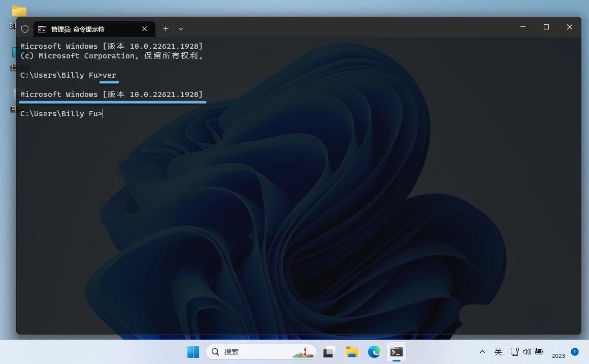Click the (c) Microsoft Corporation copyright line
589x364 pixels.
[x=112, y=56]
